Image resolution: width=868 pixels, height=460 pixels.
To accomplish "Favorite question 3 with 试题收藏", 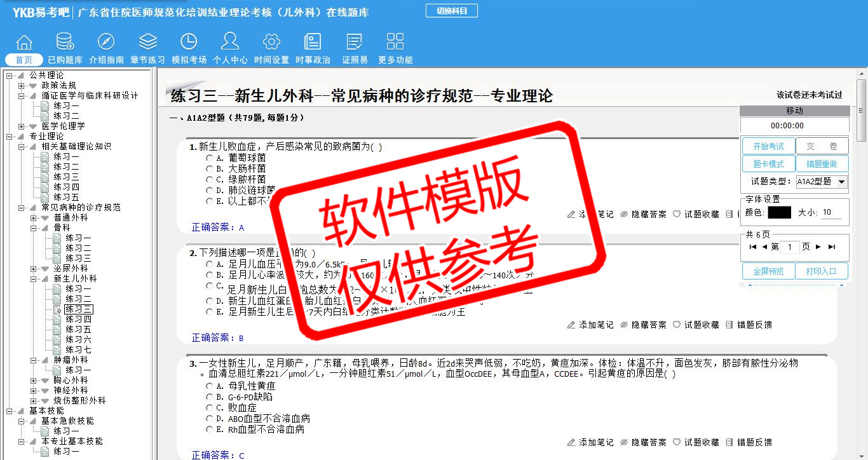I will pyautogui.click(x=696, y=442).
